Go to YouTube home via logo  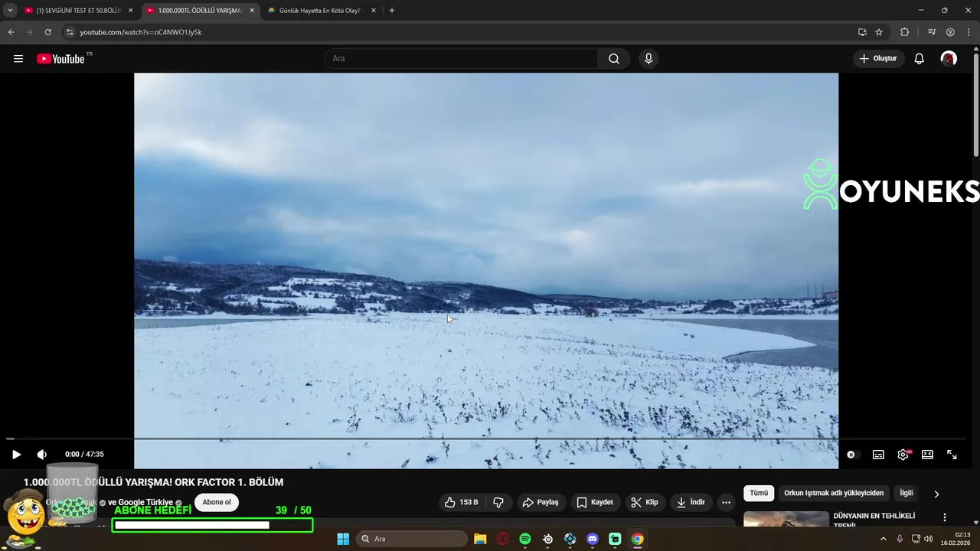pyautogui.click(x=60, y=59)
